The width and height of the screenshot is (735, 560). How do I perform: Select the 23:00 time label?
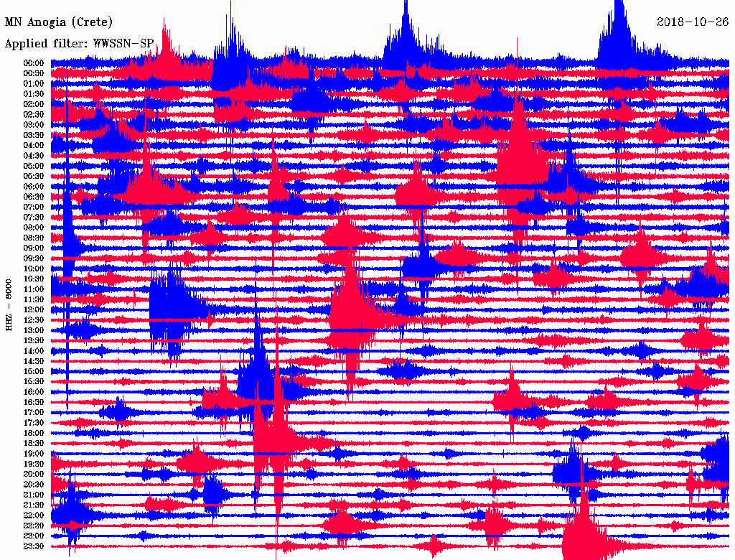click(x=34, y=536)
